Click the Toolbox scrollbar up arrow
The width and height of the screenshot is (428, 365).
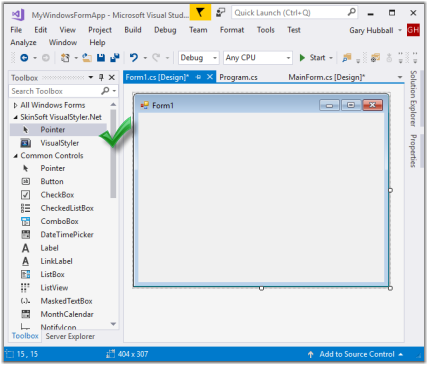coord(113,105)
